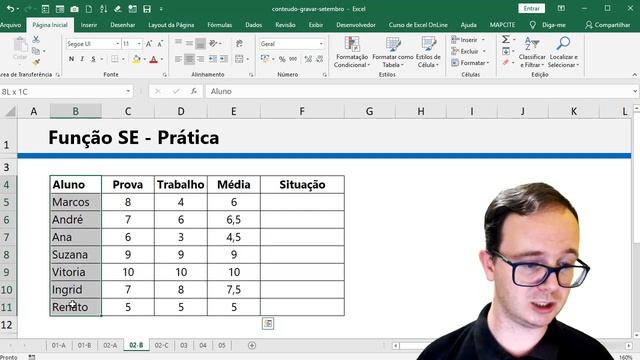Click in the formula bar showing Aluno
The width and height of the screenshot is (640, 360).
coord(418,91)
